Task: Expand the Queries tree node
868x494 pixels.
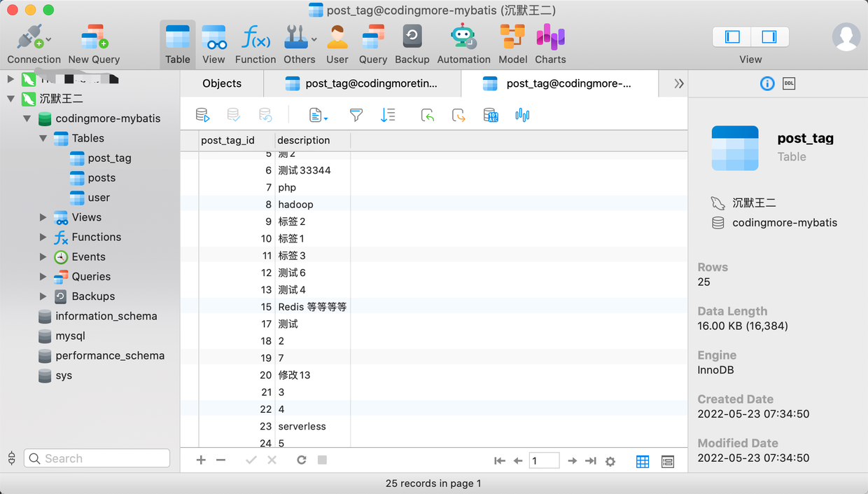Action: [43, 277]
